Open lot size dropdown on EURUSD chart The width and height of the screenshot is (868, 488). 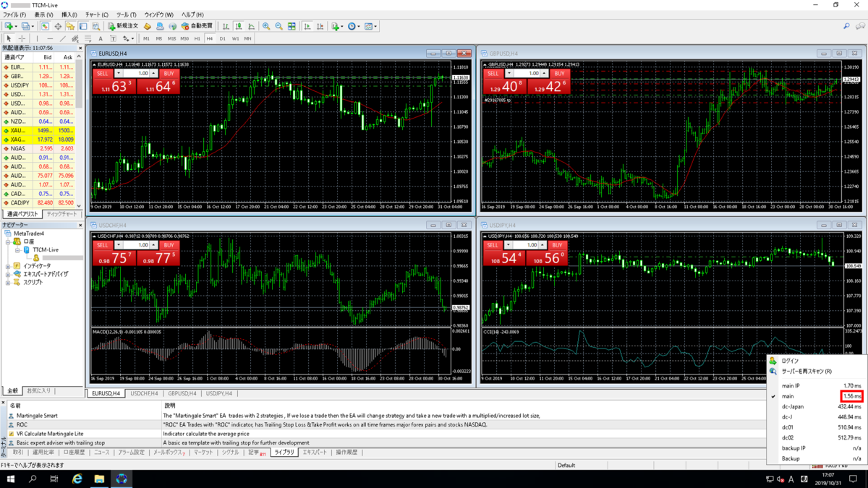pos(119,74)
